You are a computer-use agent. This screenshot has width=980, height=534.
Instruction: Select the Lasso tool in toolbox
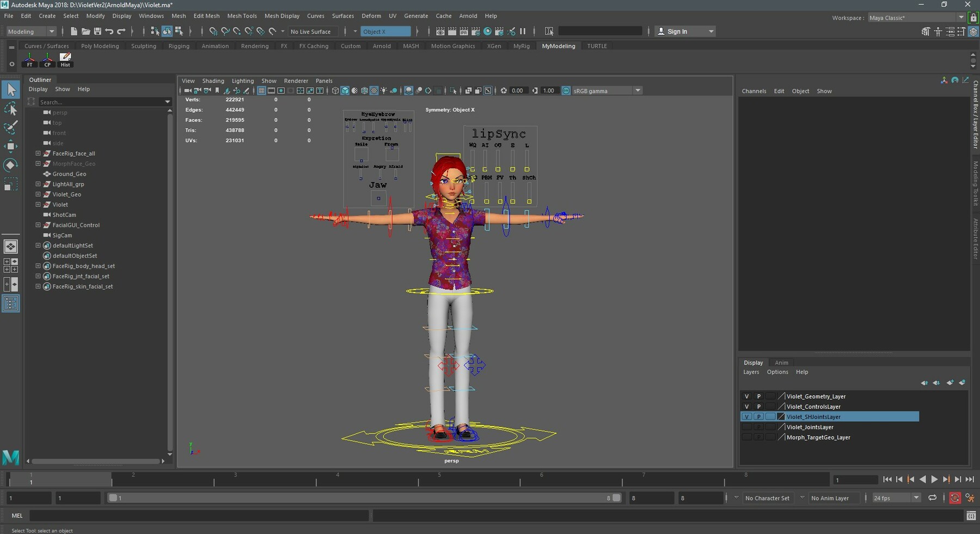[10, 110]
